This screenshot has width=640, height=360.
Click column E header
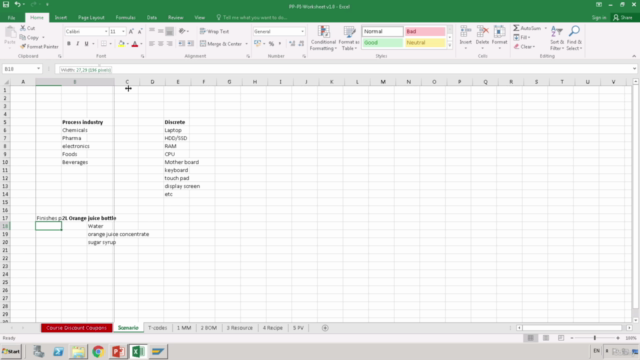click(178, 82)
